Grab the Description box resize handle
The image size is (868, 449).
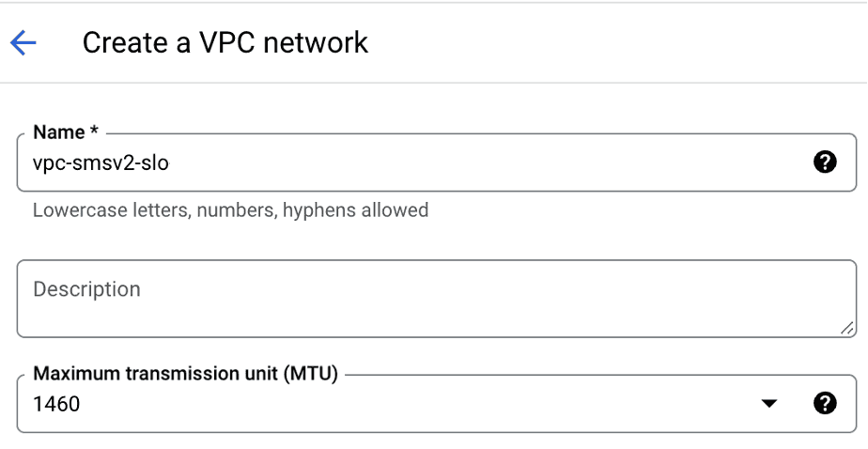847,328
